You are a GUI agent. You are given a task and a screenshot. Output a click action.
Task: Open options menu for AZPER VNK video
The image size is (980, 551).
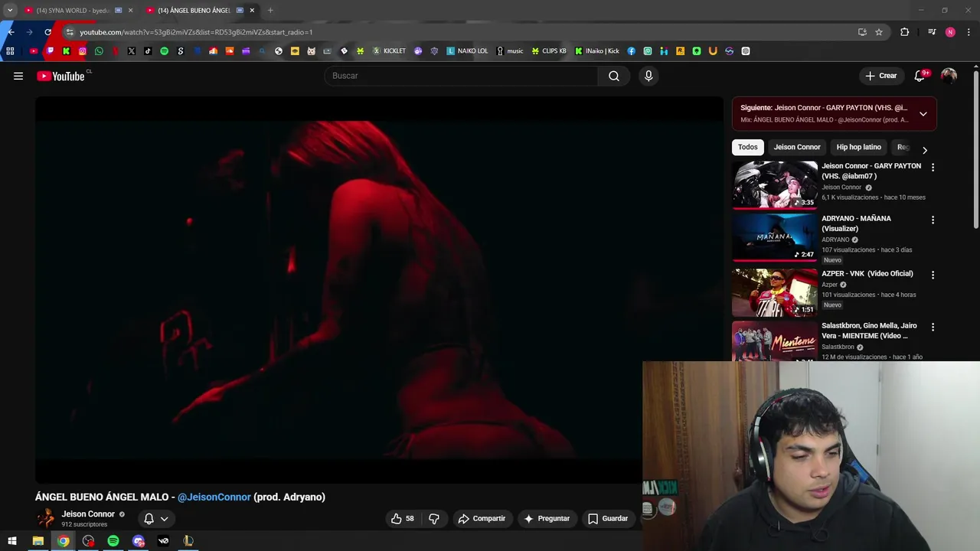pos(933,274)
